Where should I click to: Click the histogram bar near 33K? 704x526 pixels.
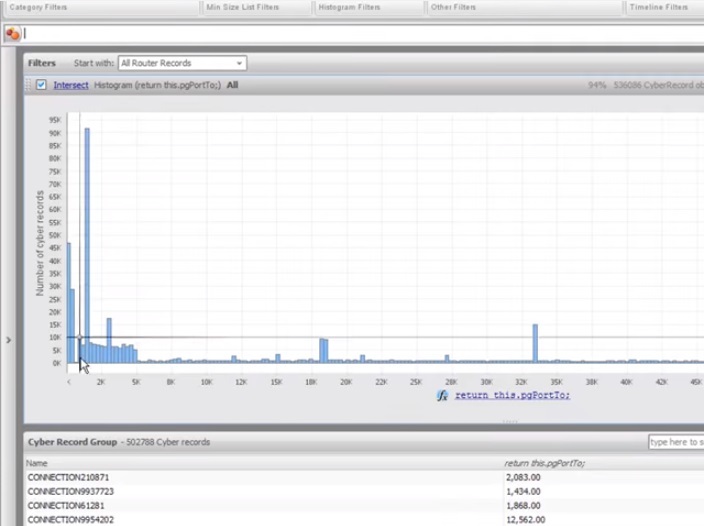(x=535, y=343)
